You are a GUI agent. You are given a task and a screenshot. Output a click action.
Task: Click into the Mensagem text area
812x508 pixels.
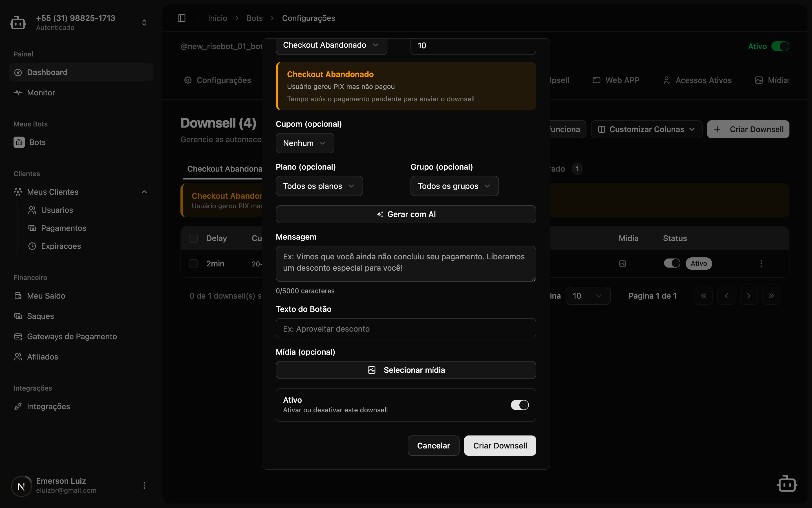tap(406, 264)
